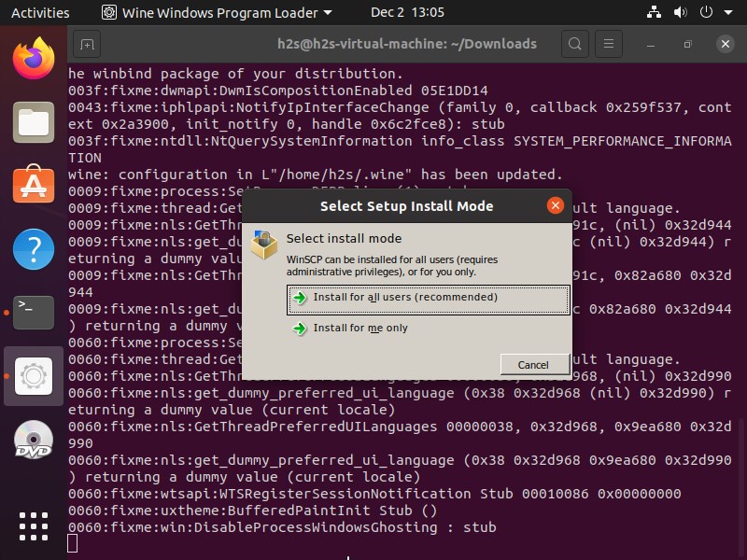Open the terminal hamburger menu
This screenshot has width=747, height=560.
609,44
